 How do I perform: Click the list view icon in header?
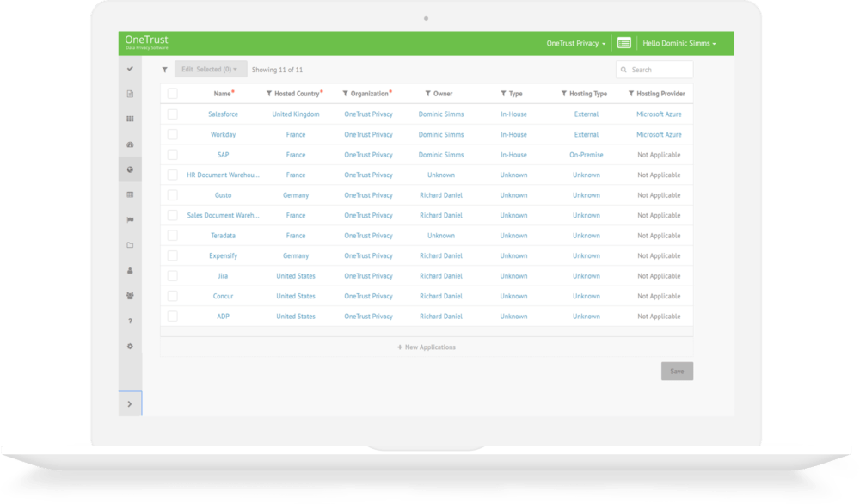(x=624, y=43)
